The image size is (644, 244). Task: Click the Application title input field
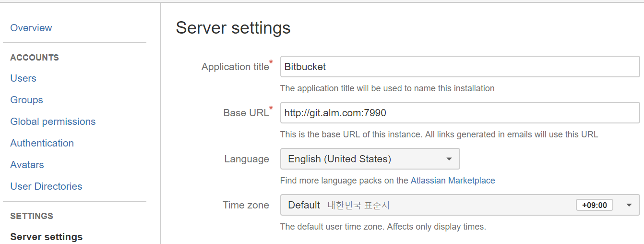tap(460, 67)
